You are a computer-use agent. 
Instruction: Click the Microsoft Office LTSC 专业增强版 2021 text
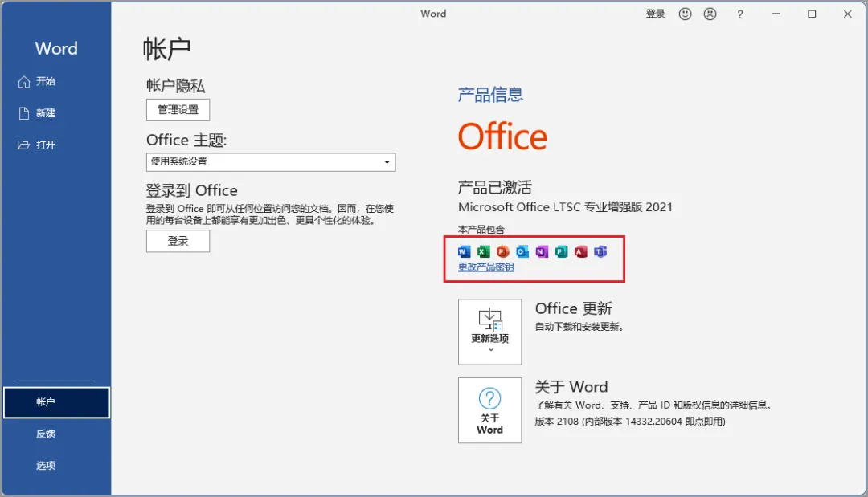(565, 207)
